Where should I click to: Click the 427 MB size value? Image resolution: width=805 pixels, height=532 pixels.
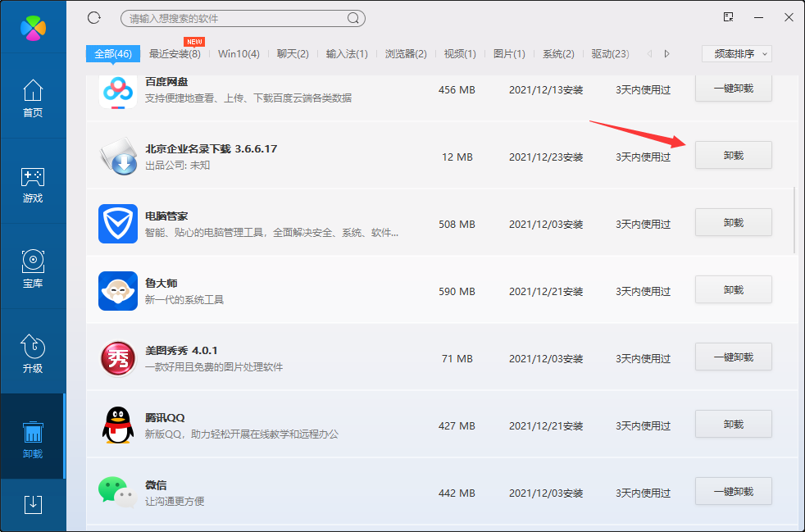[457, 426]
